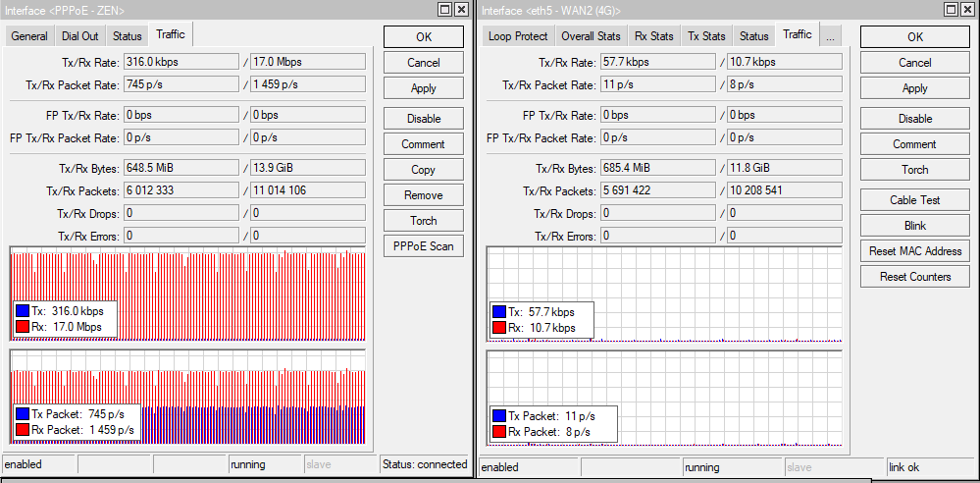Open General tab in PPPoE - ZEN window
The height and width of the screenshot is (483, 980).
point(29,36)
